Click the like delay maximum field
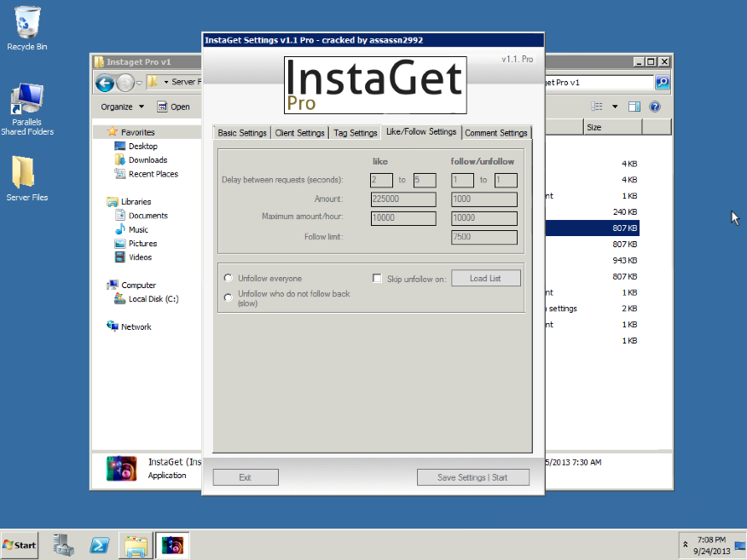Viewport: 747px width, 560px height. (425, 180)
